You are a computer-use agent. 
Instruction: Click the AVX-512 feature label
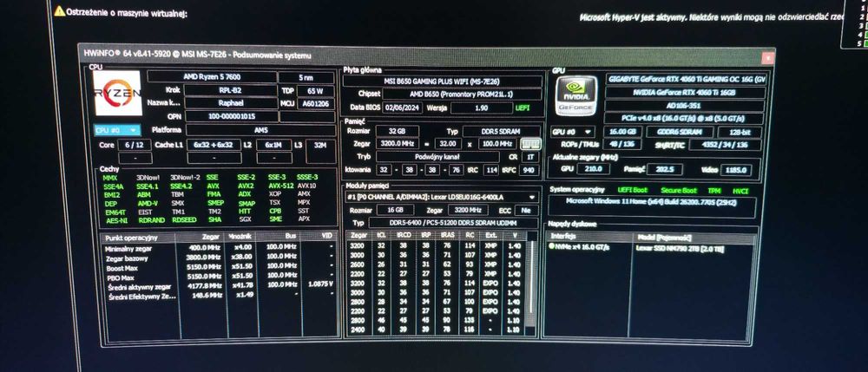(280, 186)
